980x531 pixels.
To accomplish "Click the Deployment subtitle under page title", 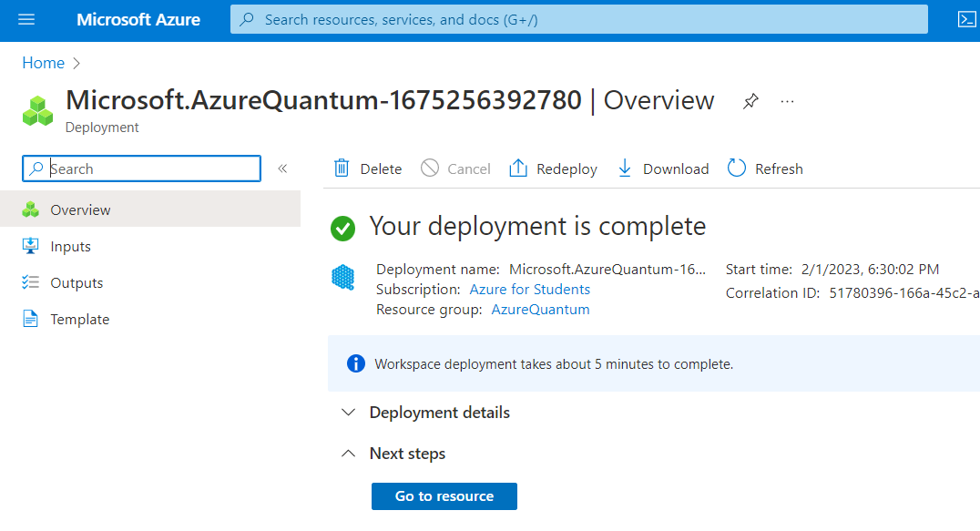I will tap(102, 128).
